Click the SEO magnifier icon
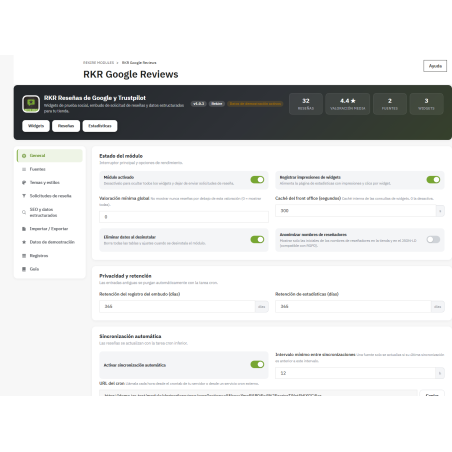 [x=24, y=212]
